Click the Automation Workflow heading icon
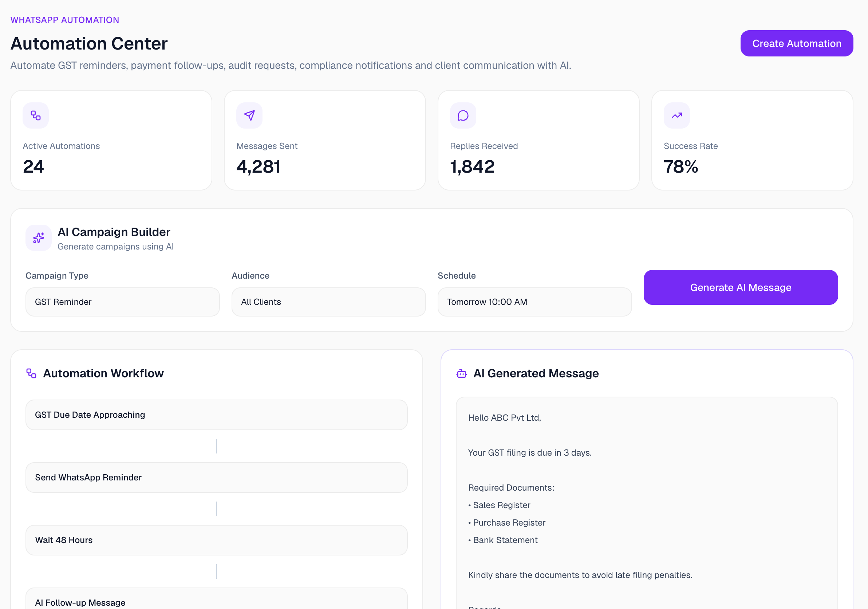 click(31, 373)
